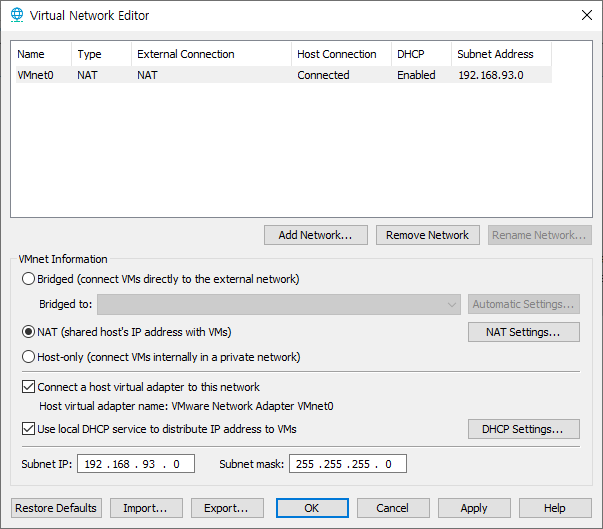Click the Apply button
Image resolution: width=603 pixels, height=529 pixels.
pyautogui.click(x=474, y=508)
